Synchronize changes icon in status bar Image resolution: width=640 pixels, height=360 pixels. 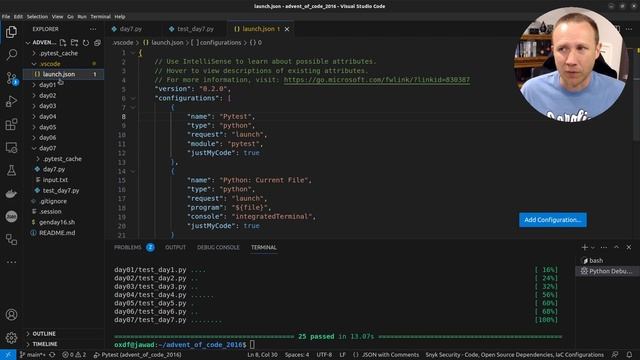pyautogui.click(x=52, y=355)
